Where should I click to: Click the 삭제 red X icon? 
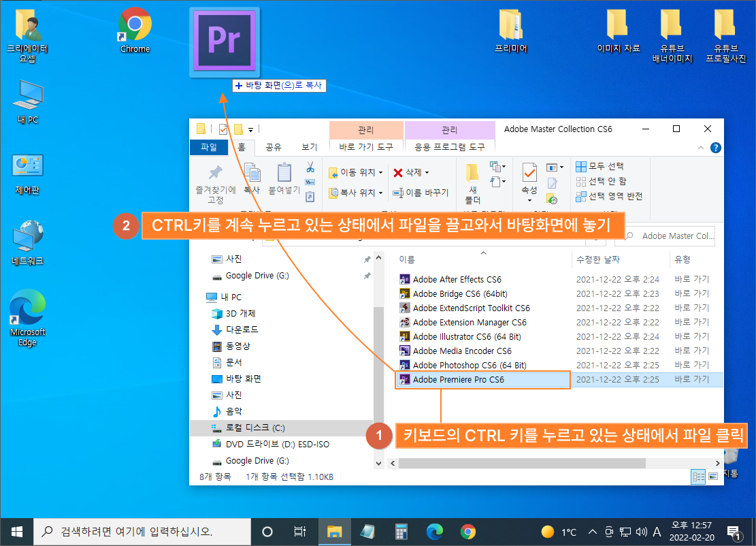click(x=398, y=173)
